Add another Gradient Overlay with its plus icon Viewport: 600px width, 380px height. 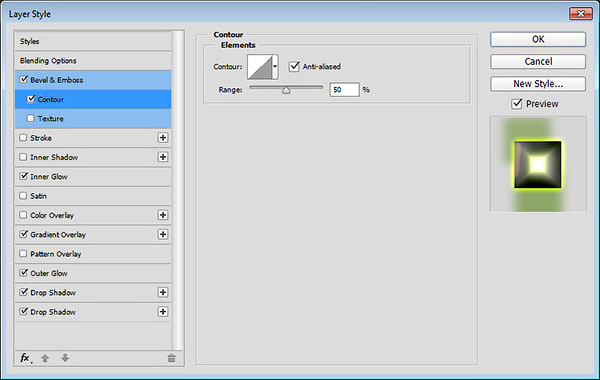163,234
